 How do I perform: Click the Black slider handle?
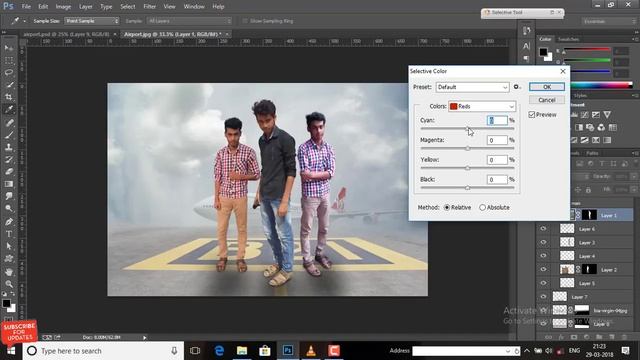[468, 188]
